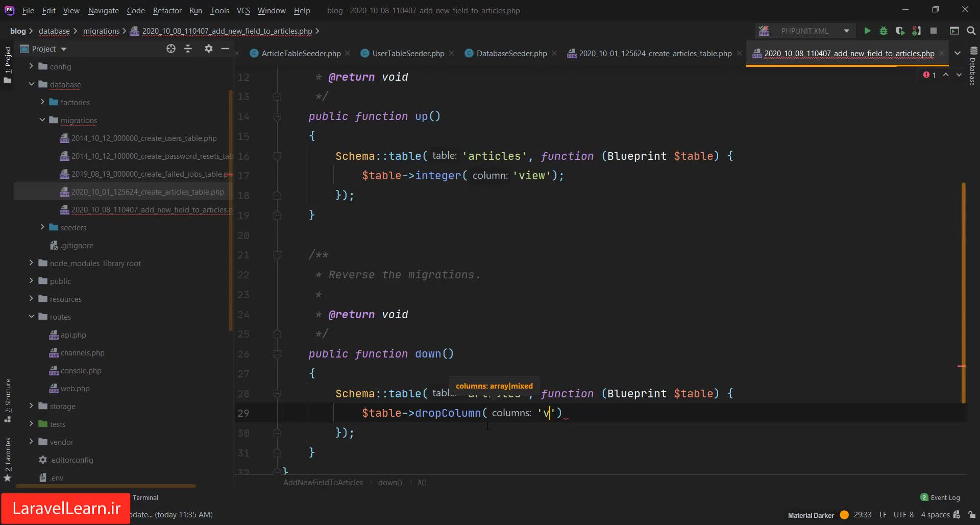Hide the Project tool window
Screen dimensions: 980x525
point(225,49)
